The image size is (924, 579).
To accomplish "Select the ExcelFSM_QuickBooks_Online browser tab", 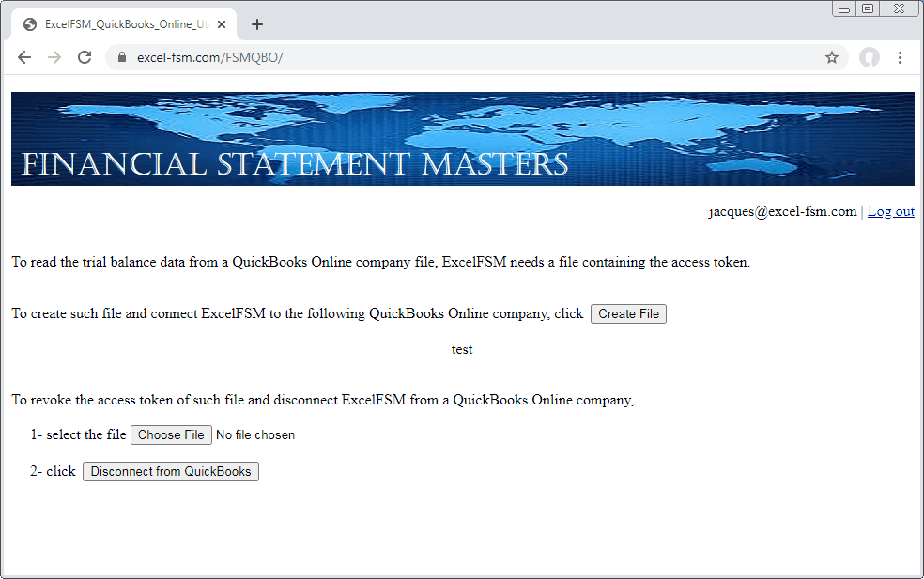I will pyautogui.click(x=124, y=24).
